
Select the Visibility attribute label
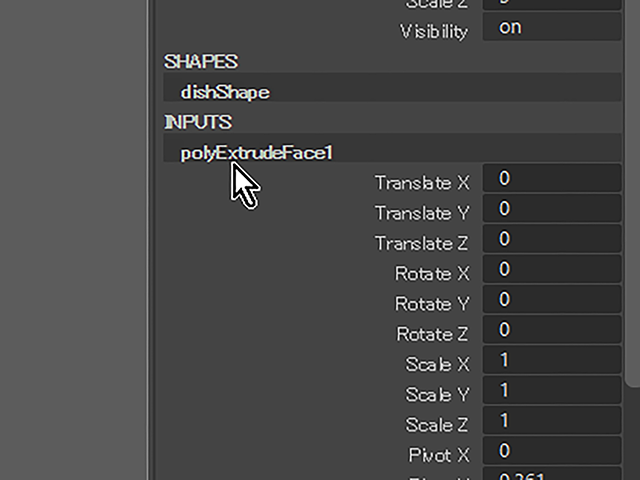(434, 31)
